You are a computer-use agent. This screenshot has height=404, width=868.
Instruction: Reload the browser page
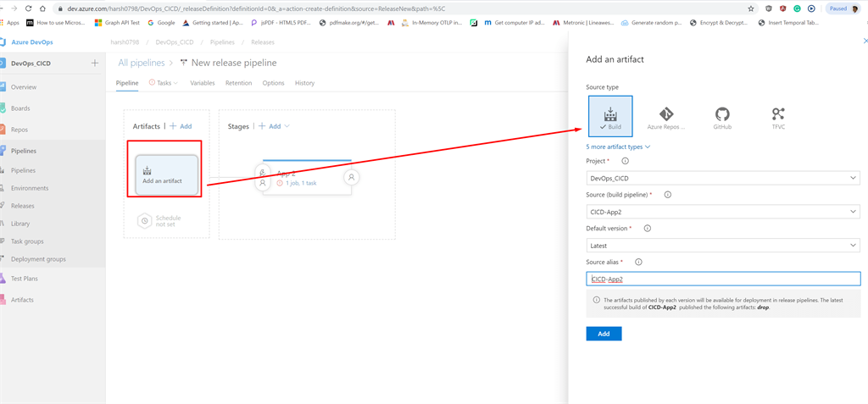[x=28, y=8]
